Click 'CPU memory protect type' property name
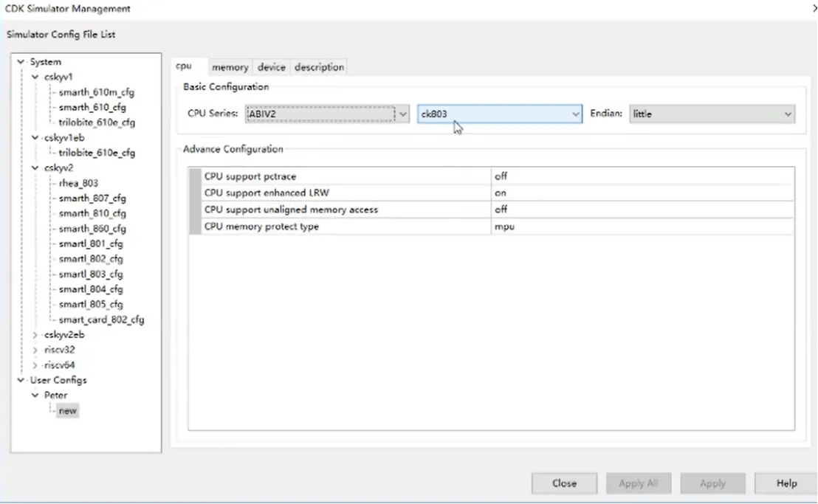The width and height of the screenshot is (818, 504). point(261,227)
